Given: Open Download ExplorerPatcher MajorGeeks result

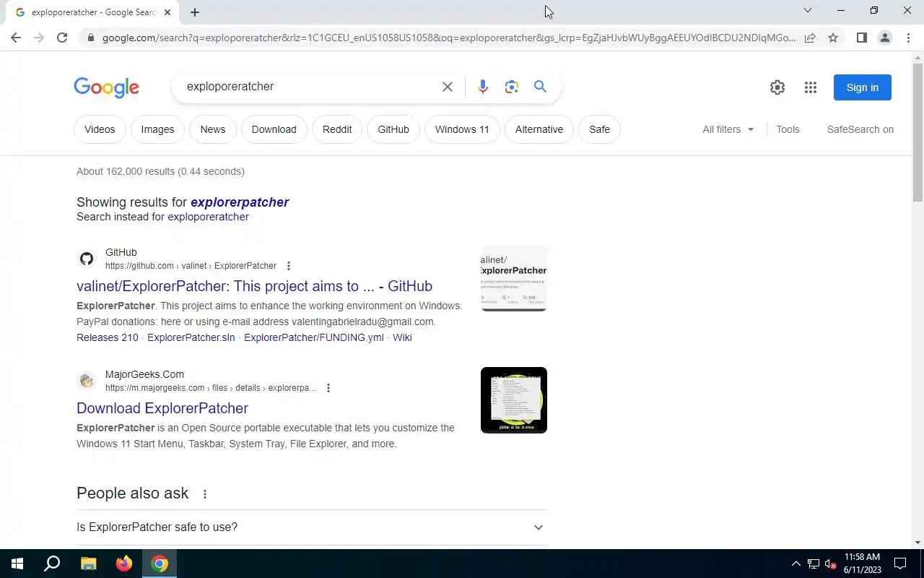Looking at the screenshot, I should 162,408.
